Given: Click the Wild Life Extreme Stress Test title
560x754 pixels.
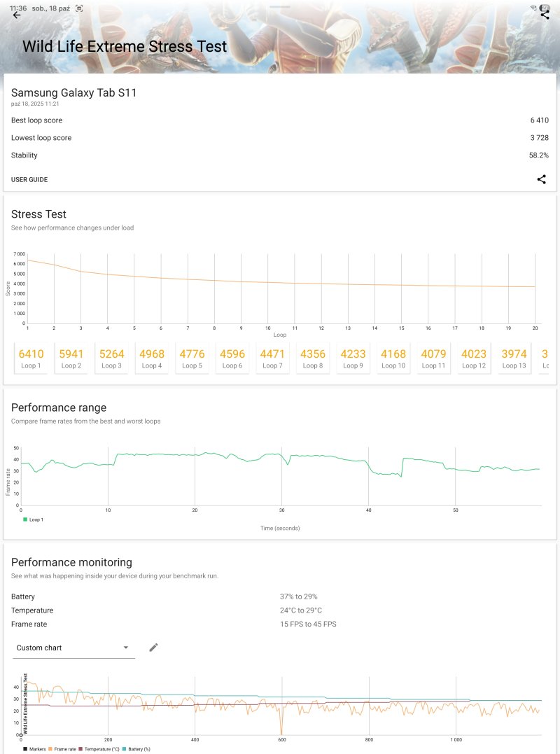Looking at the screenshot, I should [x=125, y=47].
